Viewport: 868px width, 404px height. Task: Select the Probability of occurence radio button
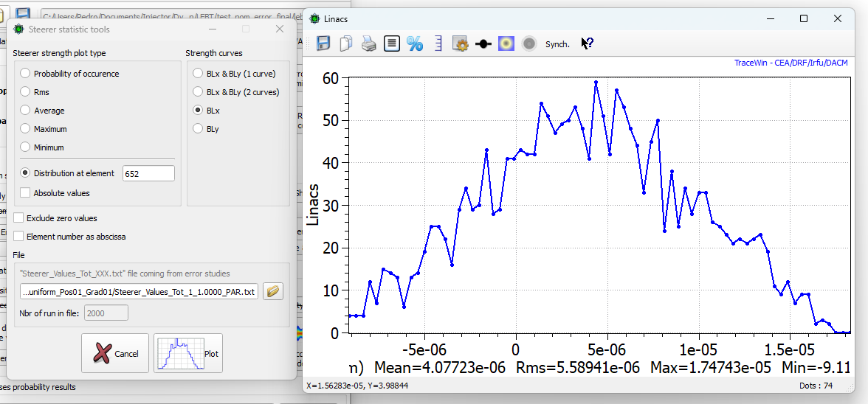[x=26, y=74]
